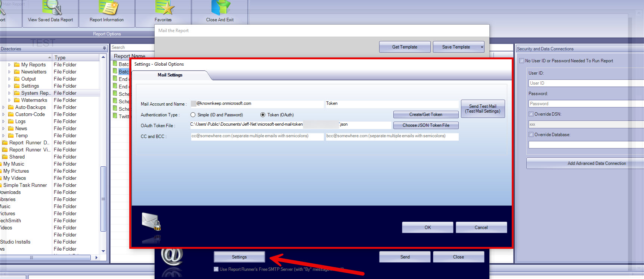Click the Newsletters folder icon
644x279 pixels.
click(x=17, y=72)
